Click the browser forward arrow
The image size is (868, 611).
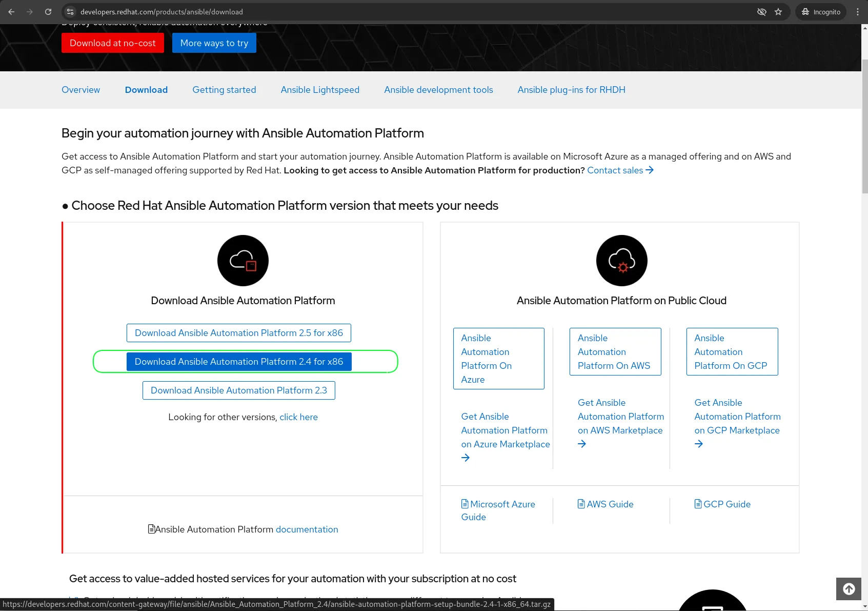(x=30, y=12)
